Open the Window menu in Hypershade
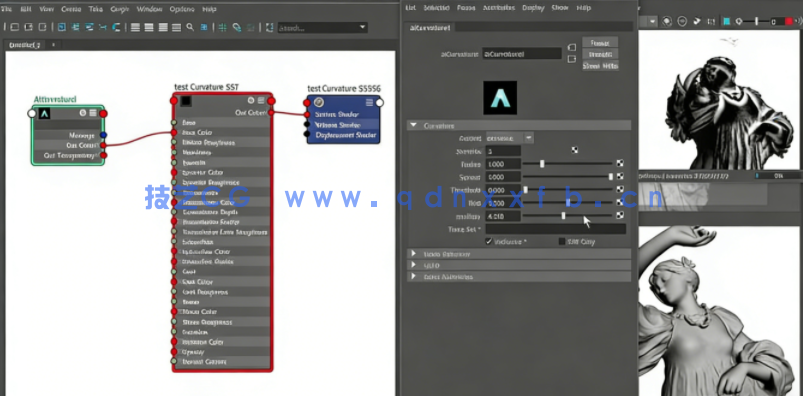The height and width of the screenshot is (396, 803). click(150, 9)
